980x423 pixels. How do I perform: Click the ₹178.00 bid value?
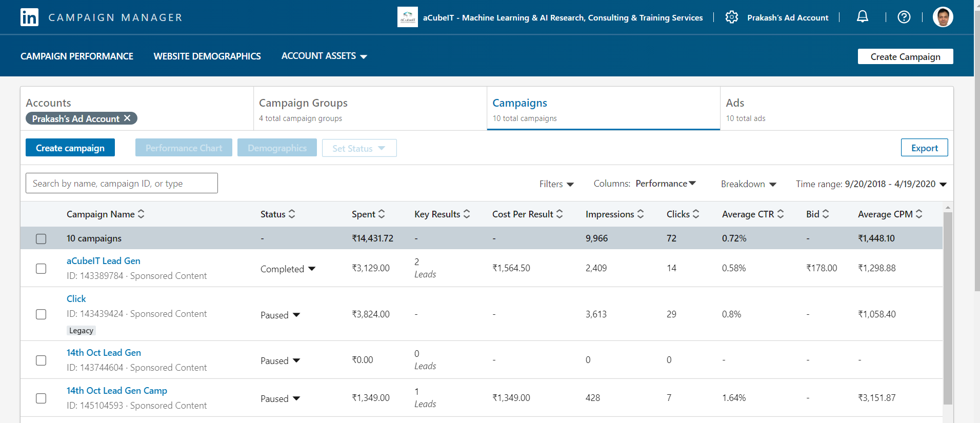pos(822,268)
